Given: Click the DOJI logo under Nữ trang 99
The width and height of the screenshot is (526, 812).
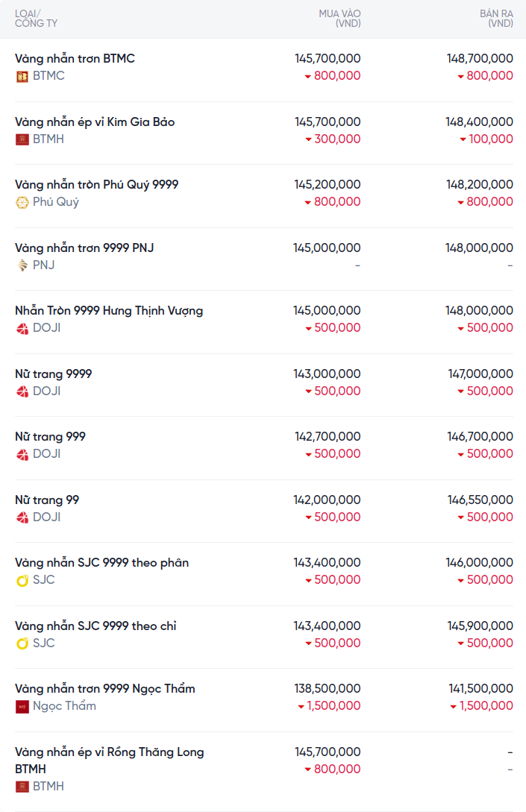Looking at the screenshot, I should point(22,517).
